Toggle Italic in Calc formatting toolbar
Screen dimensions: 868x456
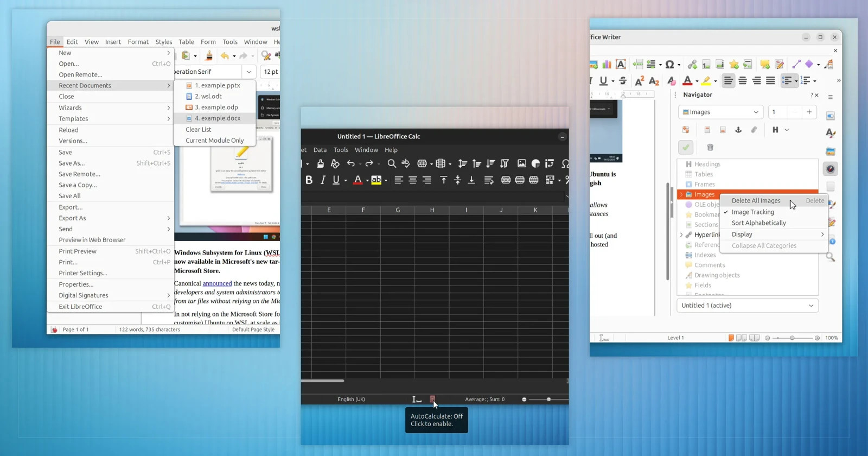[323, 180]
